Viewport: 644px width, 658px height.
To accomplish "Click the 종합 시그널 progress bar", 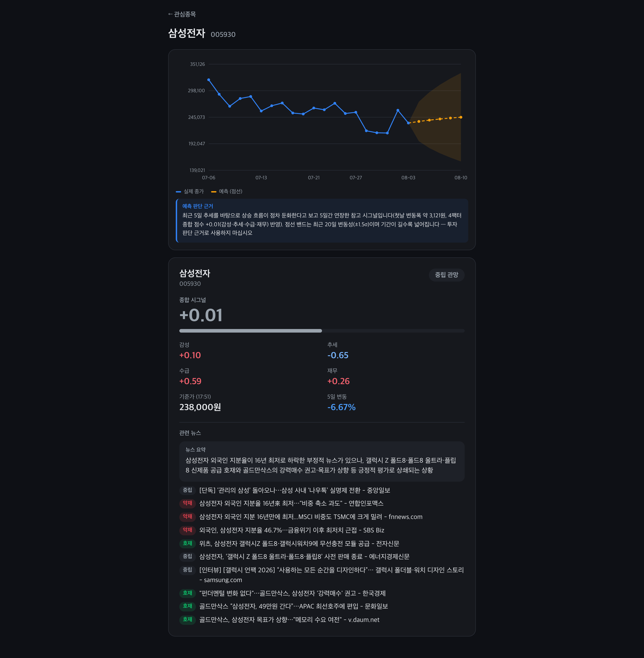I will click(x=322, y=331).
